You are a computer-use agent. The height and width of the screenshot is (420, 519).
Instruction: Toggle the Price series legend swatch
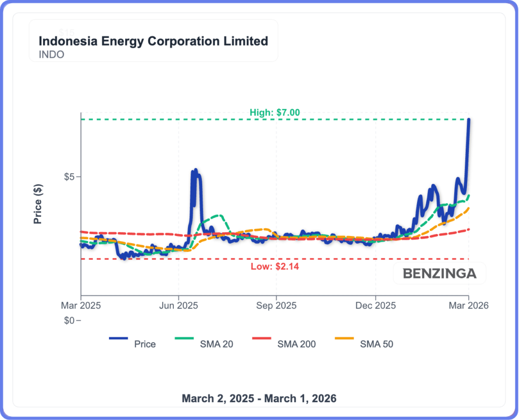(118, 338)
